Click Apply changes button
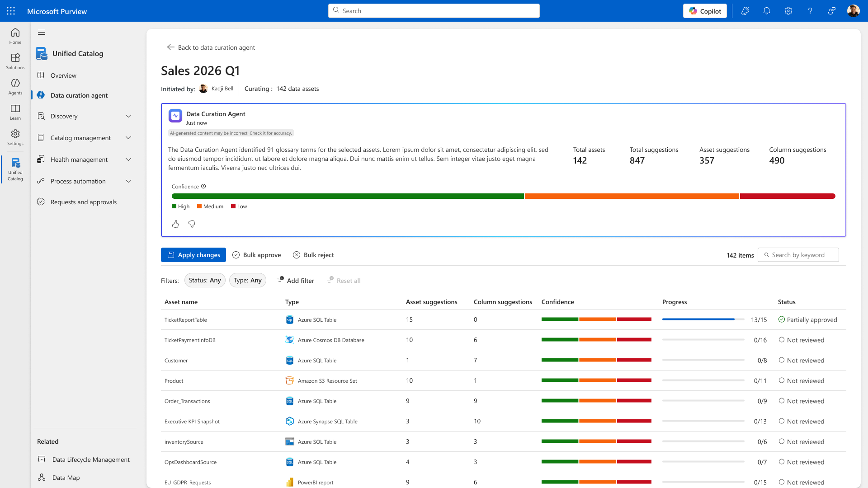This screenshot has width=868, height=488. 193,255
